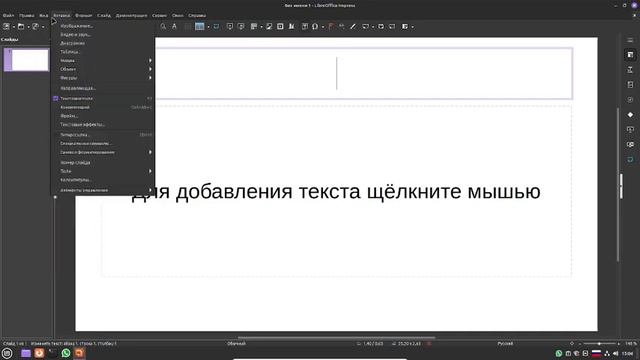Toggle Текстовое поле checked menu item
Viewport: 640px width, 360px height.
(x=103, y=98)
